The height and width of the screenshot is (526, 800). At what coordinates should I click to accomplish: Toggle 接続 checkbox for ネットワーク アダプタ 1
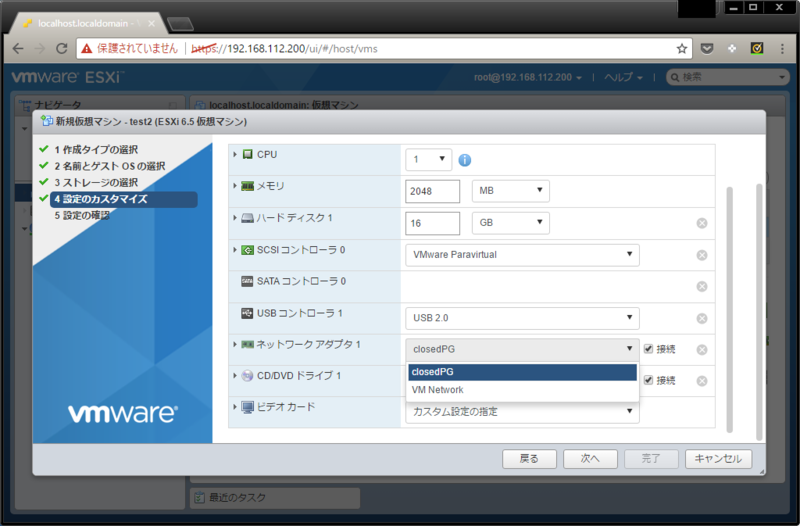coord(648,349)
